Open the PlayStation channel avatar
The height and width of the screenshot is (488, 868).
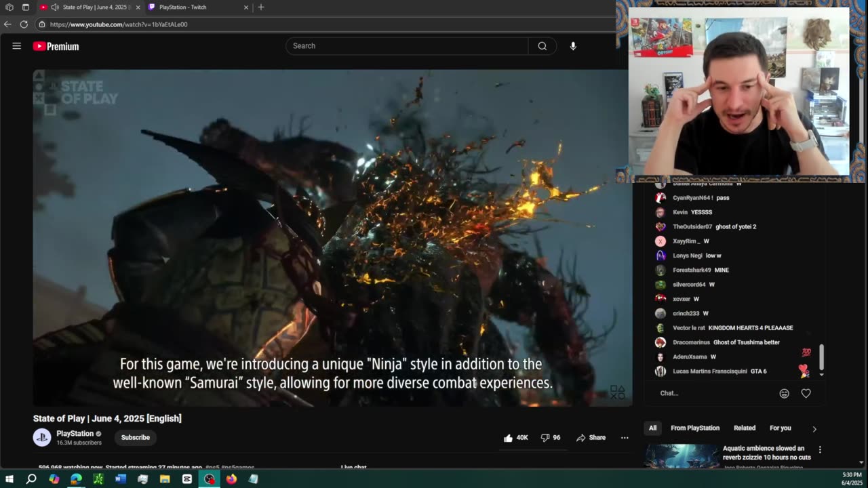coord(42,437)
